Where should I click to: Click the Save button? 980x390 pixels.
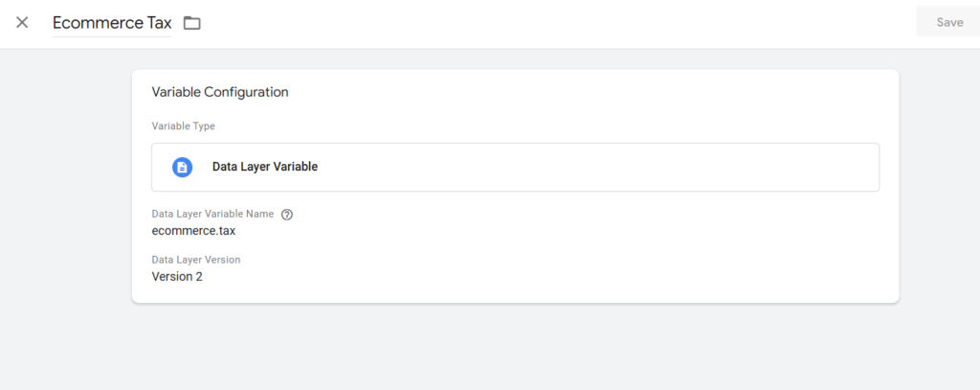coord(948,22)
